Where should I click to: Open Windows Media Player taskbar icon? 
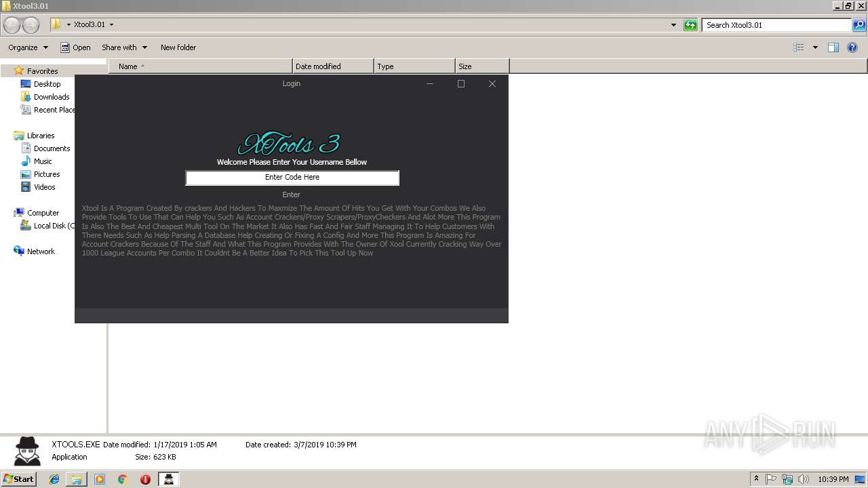click(100, 479)
